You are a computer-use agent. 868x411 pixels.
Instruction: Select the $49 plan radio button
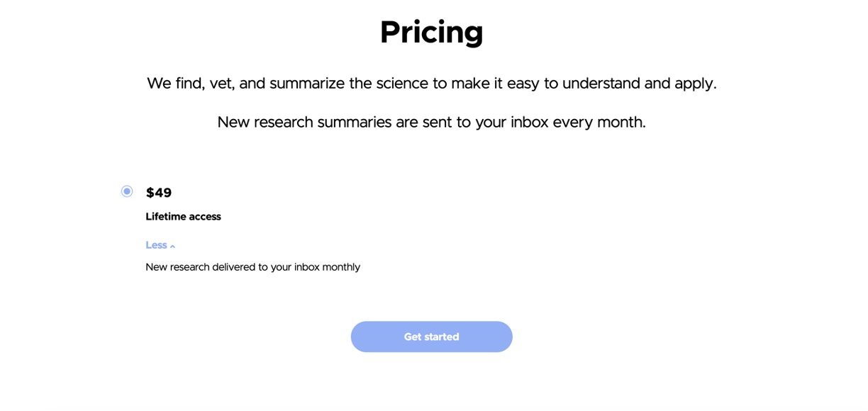[x=127, y=191]
